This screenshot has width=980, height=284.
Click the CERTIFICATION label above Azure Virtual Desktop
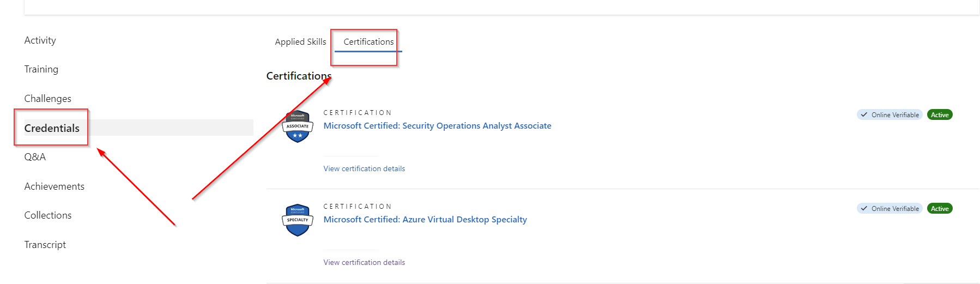[x=358, y=207]
